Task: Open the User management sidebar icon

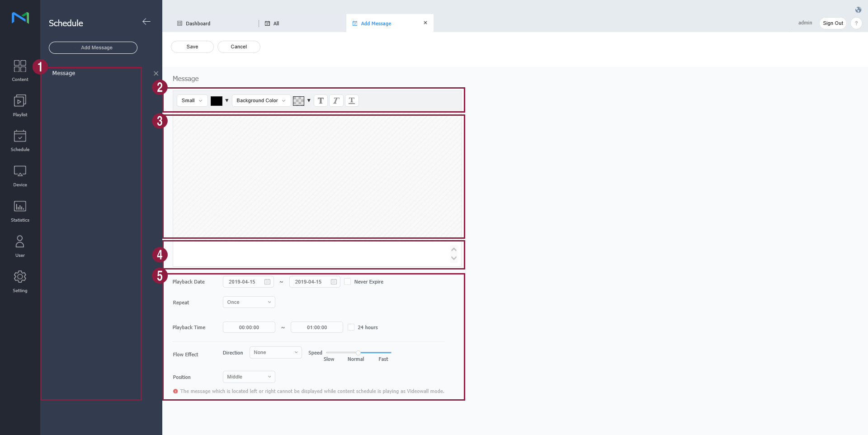Action: point(19,246)
